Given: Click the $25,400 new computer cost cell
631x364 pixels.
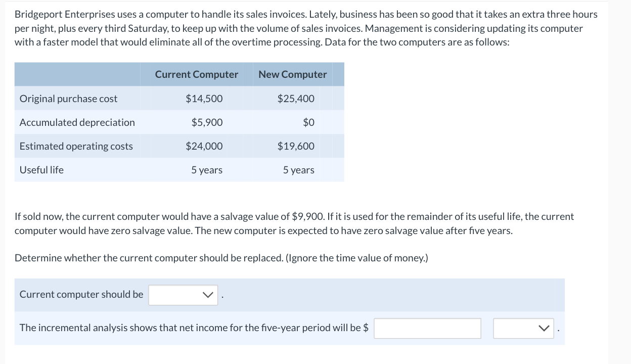Looking at the screenshot, I should tap(296, 99).
